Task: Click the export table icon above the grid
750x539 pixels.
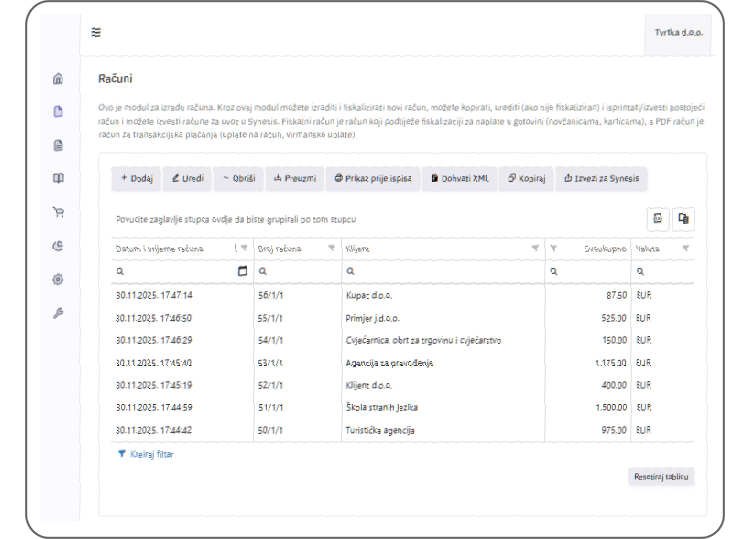Action: [658, 218]
